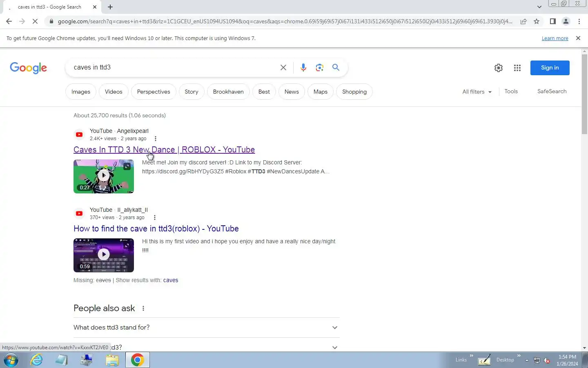Go back using the browser back arrow
588x368 pixels.
[x=9, y=21]
